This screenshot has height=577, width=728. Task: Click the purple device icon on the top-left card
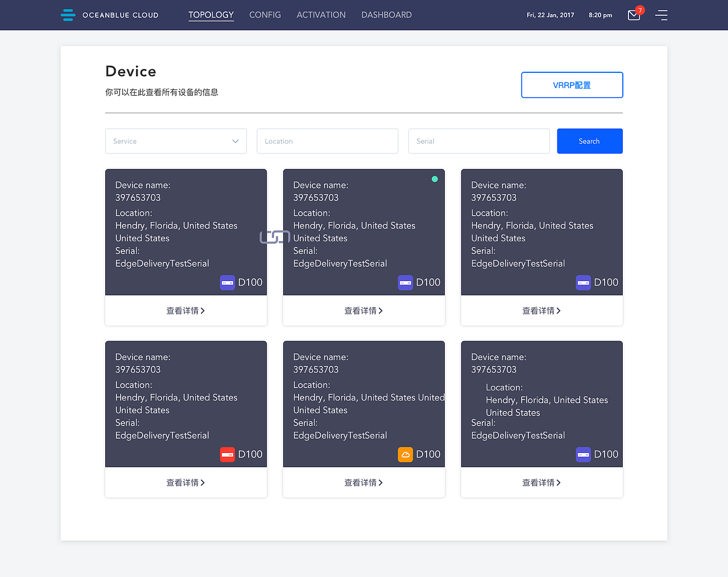point(227,282)
